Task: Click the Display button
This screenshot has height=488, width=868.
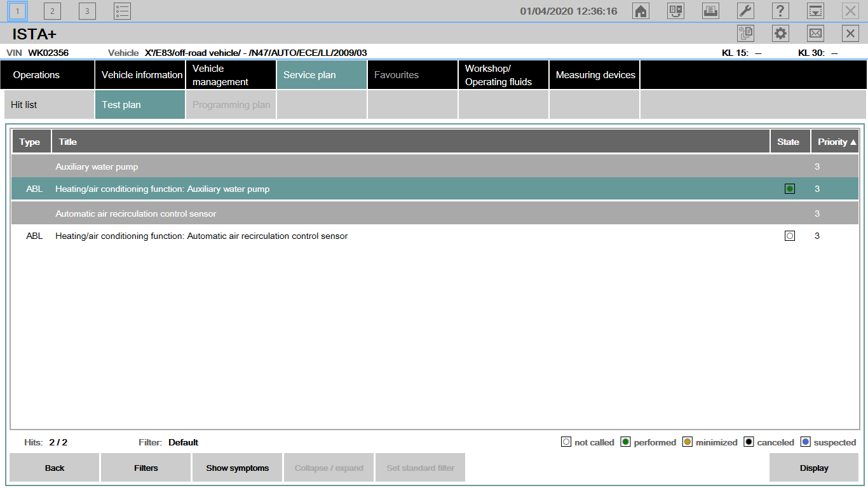Action: pyautogui.click(x=814, y=468)
